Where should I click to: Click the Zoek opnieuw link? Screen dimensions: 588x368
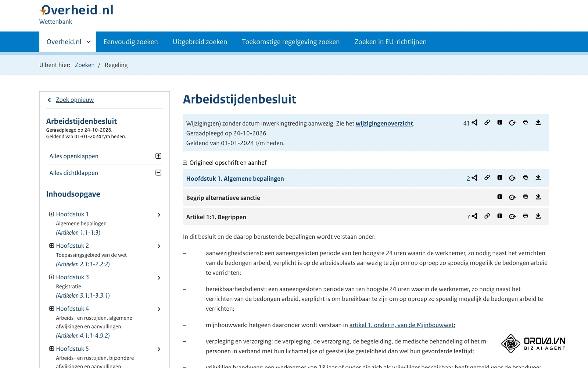75,100
